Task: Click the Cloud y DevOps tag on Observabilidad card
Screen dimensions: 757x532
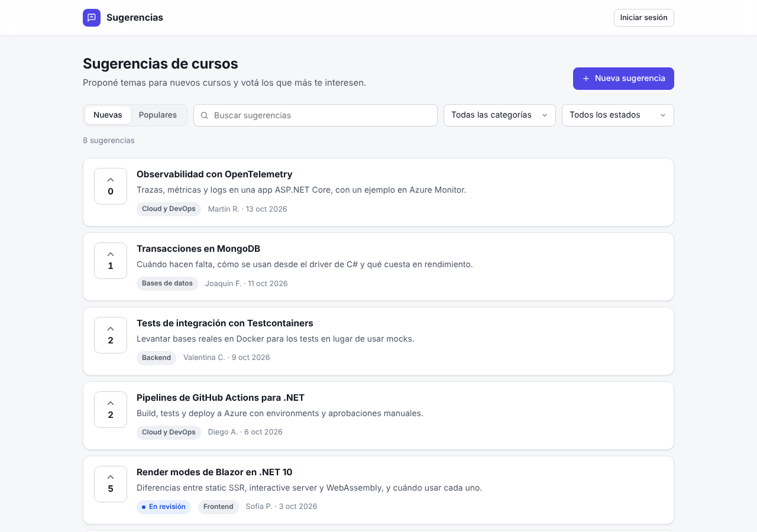Action: (x=169, y=209)
